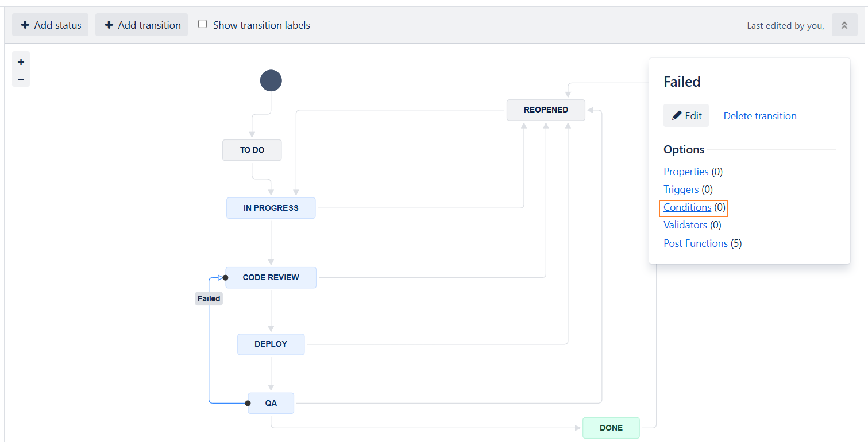Zoom in the workflow diagram
This screenshot has width=868, height=442.
21,62
